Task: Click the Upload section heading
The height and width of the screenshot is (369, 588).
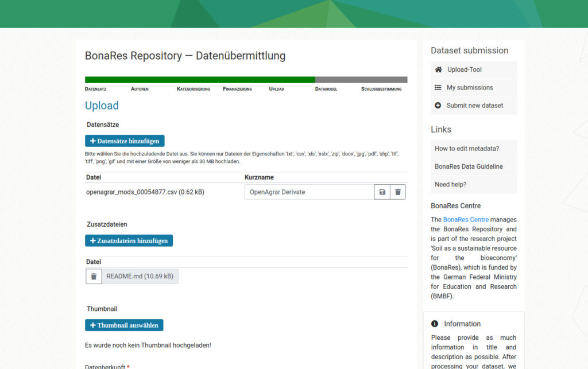Action: pyautogui.click(x=102, y=106)
